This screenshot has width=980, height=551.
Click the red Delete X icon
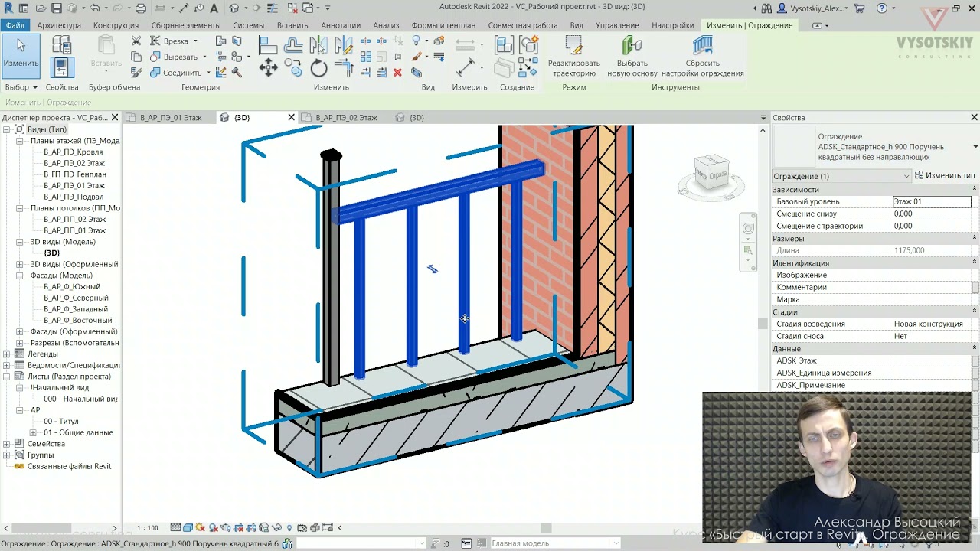pos(397,72)
